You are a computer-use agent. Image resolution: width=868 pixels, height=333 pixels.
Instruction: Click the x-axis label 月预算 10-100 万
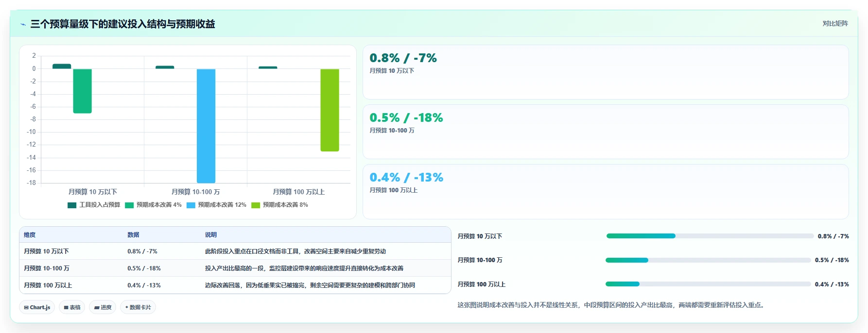195,192
